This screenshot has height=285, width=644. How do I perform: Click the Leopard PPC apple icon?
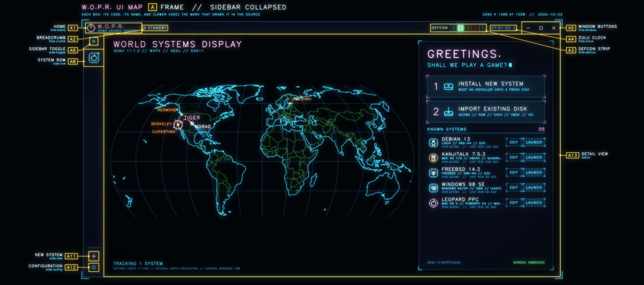(x=433, y=203)
